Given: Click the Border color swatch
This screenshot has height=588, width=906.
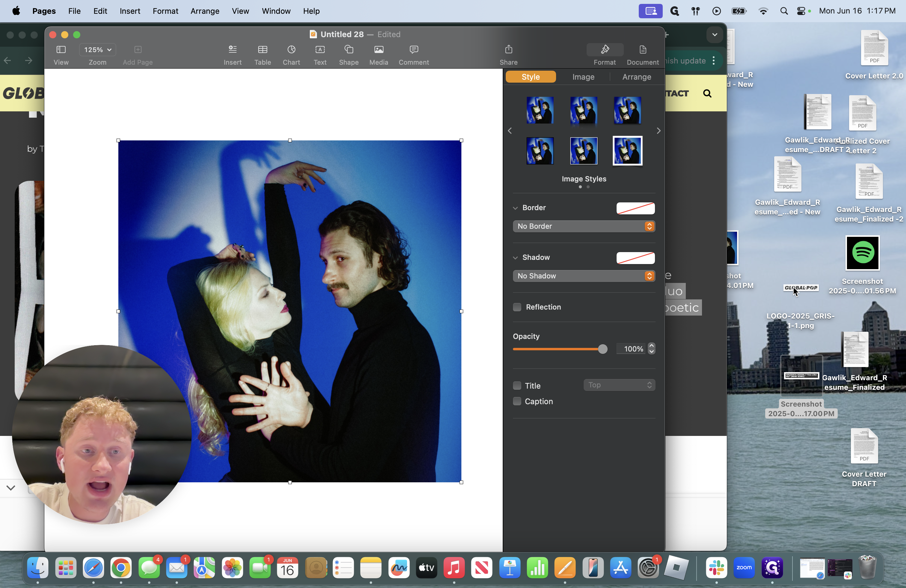Looking at the screenshot, I should click(635, 208).
